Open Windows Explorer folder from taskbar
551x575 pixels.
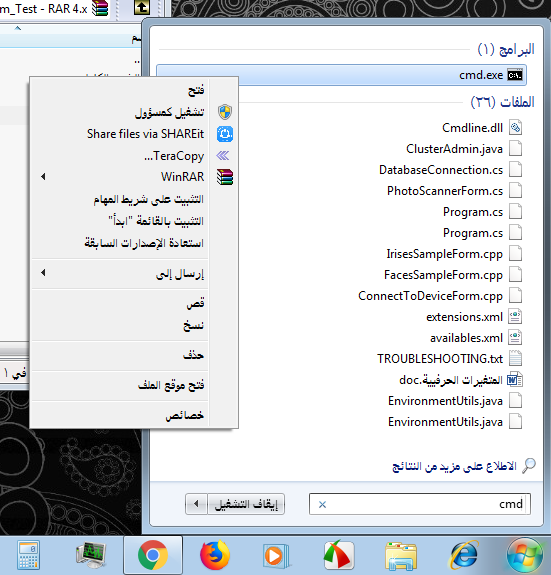click(x=401, y=556)
